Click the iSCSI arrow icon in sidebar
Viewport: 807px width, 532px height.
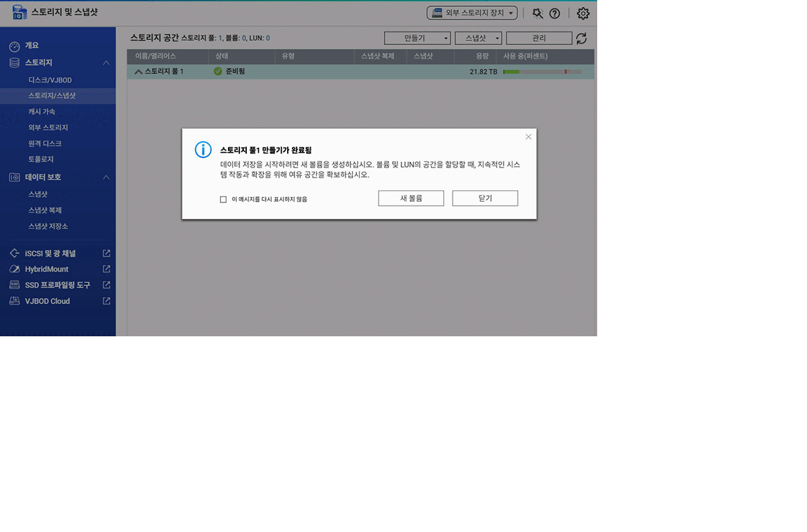pos(14,254)
